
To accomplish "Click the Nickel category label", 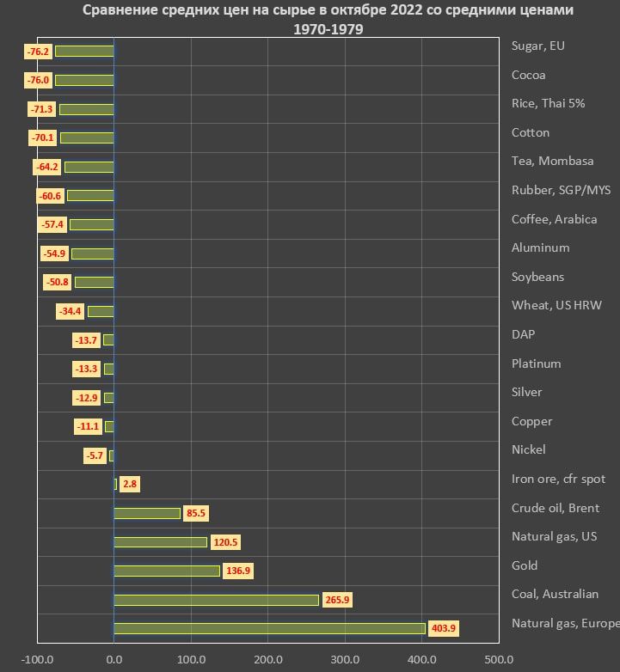I will [x=528, y=449].
